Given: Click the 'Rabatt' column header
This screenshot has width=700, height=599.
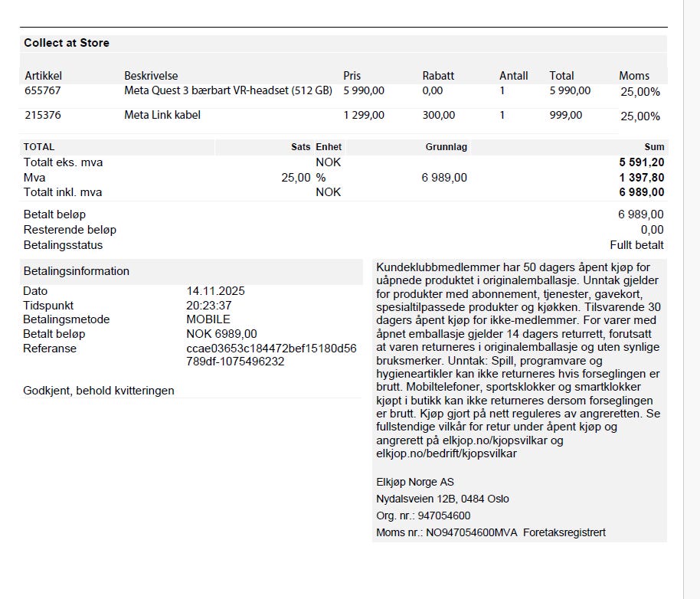Looking at the screenshot, I should [438, 76].
